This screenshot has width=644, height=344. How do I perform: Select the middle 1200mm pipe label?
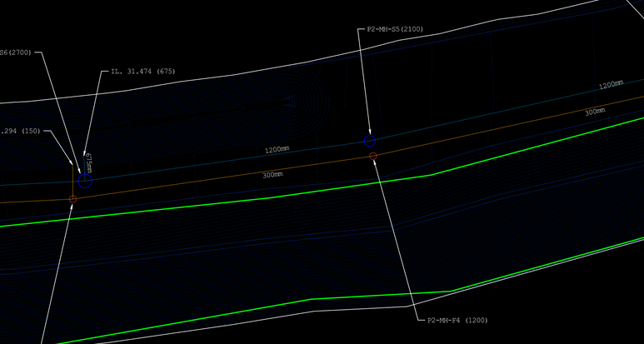click(x=277, y=149)
